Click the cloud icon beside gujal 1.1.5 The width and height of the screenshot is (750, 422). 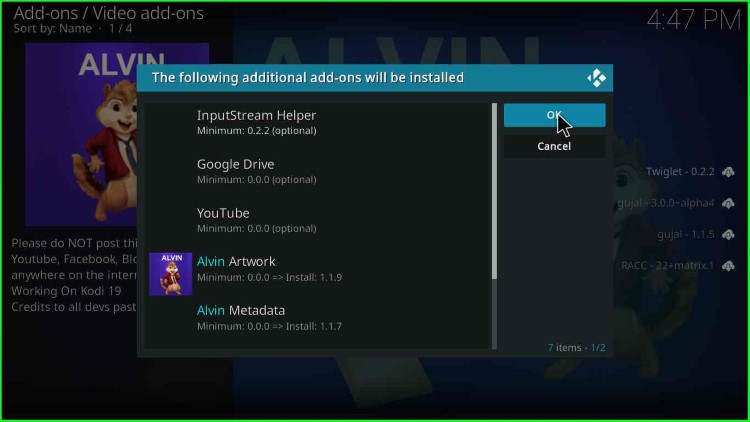pyautogui.click(x=728, y=234)
